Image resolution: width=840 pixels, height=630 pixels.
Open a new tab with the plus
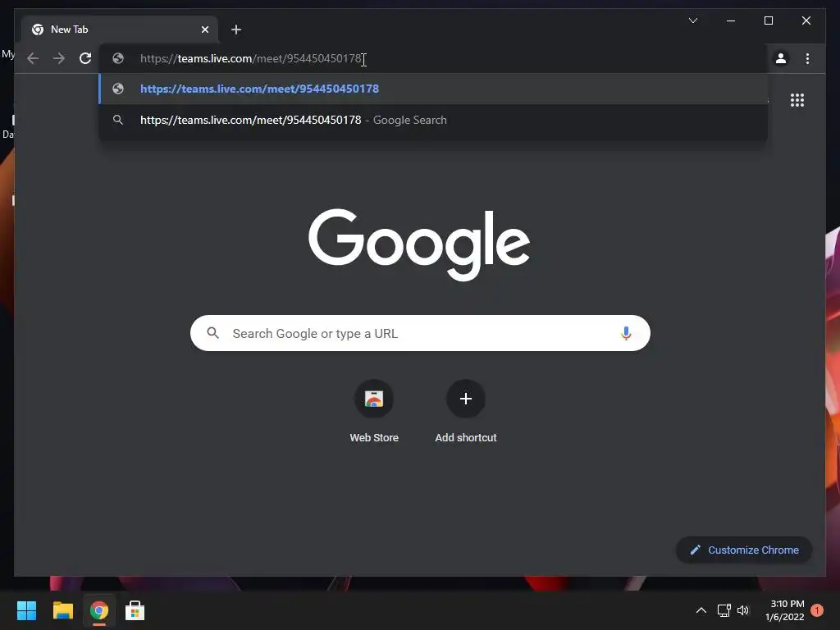pos(236,30)
